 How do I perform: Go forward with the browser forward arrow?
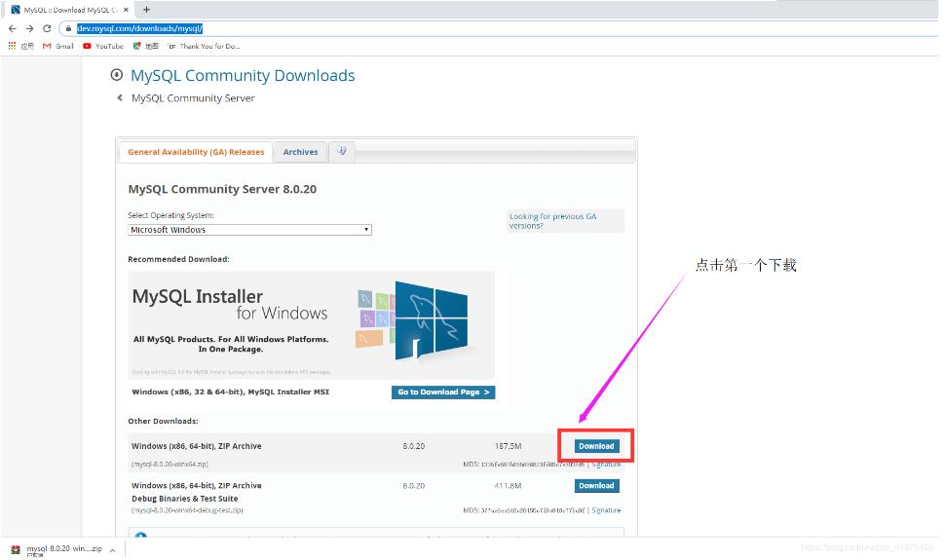[29, 28]
